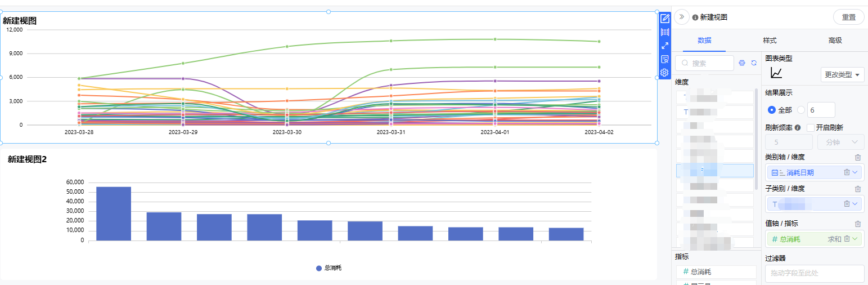This screenshot has width=868, height=285.
Task: Click the second bar in 新建视图2 chart
Action: coord(164,226)
